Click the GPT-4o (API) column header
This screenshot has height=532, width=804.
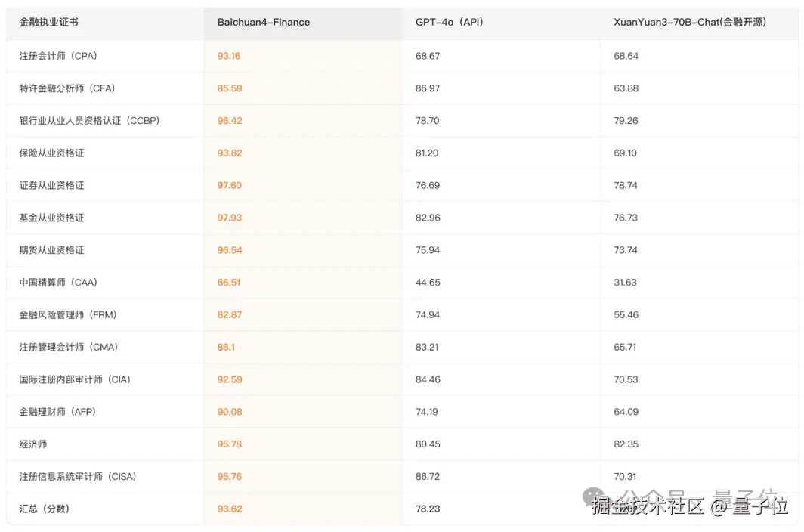coord(449,23)
